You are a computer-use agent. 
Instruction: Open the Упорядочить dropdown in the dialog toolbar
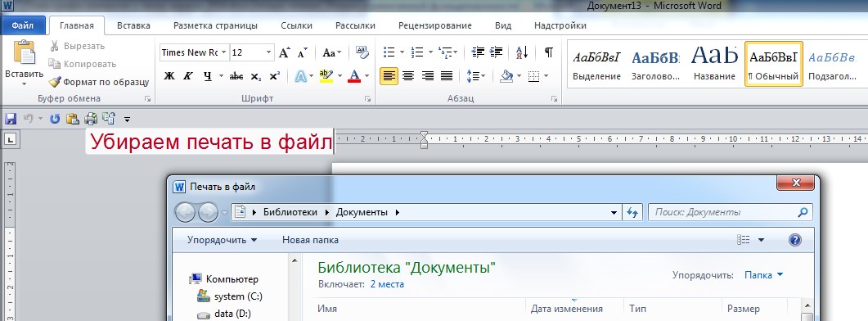pos(222,240)
